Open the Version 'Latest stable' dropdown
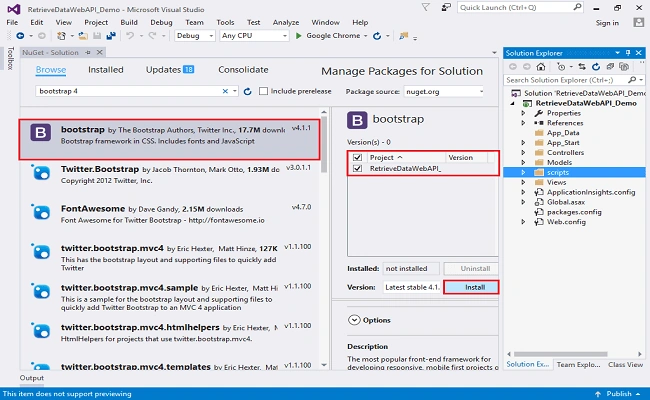 [411, 287]
